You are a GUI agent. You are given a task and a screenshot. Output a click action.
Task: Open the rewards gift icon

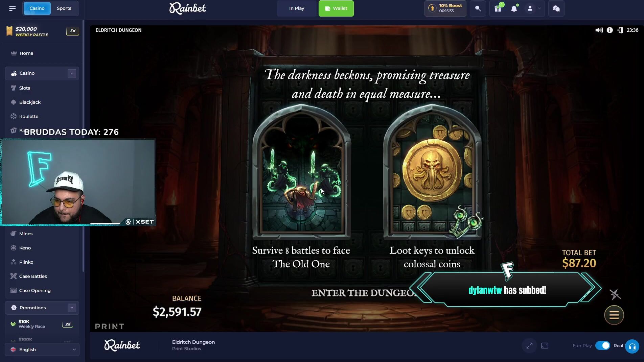[x=498, y=8]
